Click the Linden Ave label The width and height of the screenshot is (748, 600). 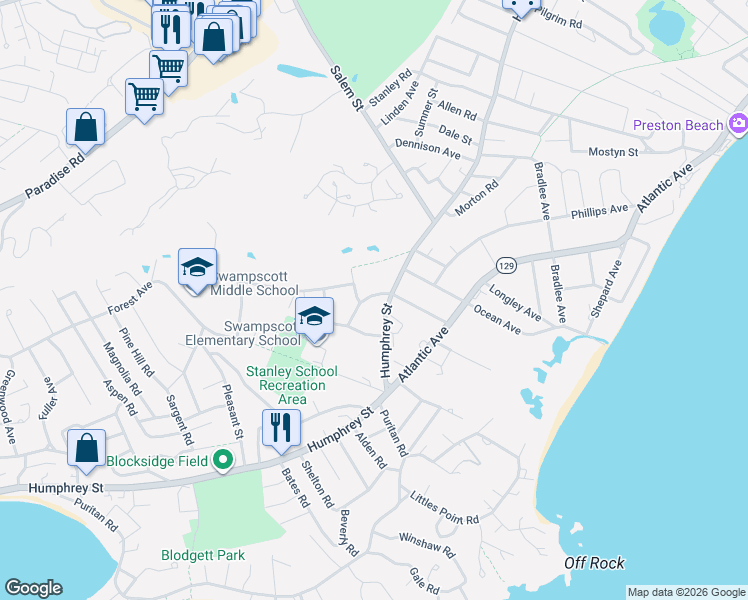coord(400,103)
